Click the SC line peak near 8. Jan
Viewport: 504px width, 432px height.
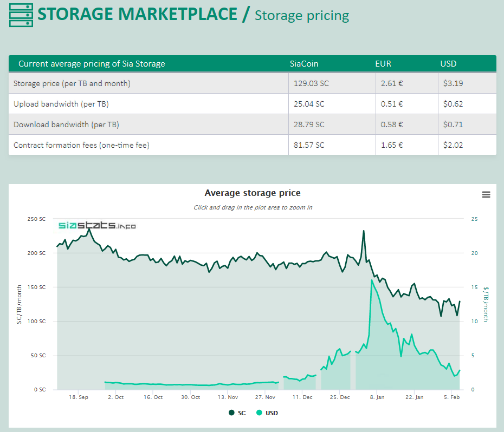[x=364, y=231]
